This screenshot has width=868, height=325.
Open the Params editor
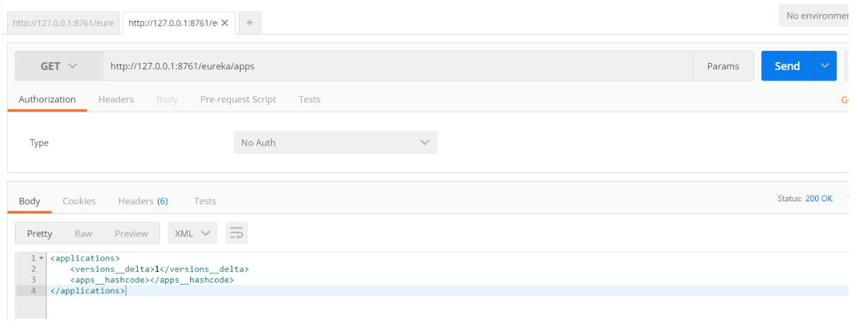[x=723, y=66]
